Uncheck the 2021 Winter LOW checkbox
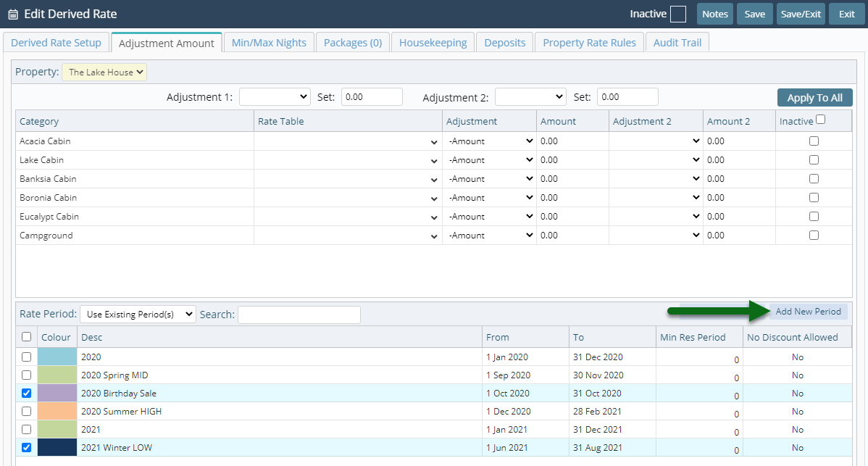This screenshot has height=466, width=868. (26, 447)
